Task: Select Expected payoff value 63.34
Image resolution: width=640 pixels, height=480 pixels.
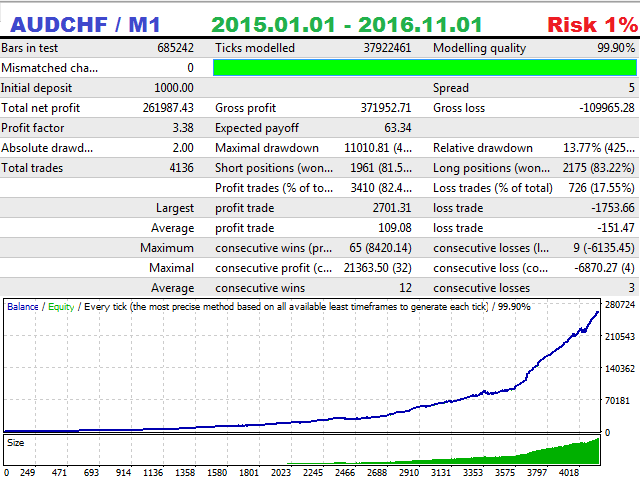Action: point(398,128)
